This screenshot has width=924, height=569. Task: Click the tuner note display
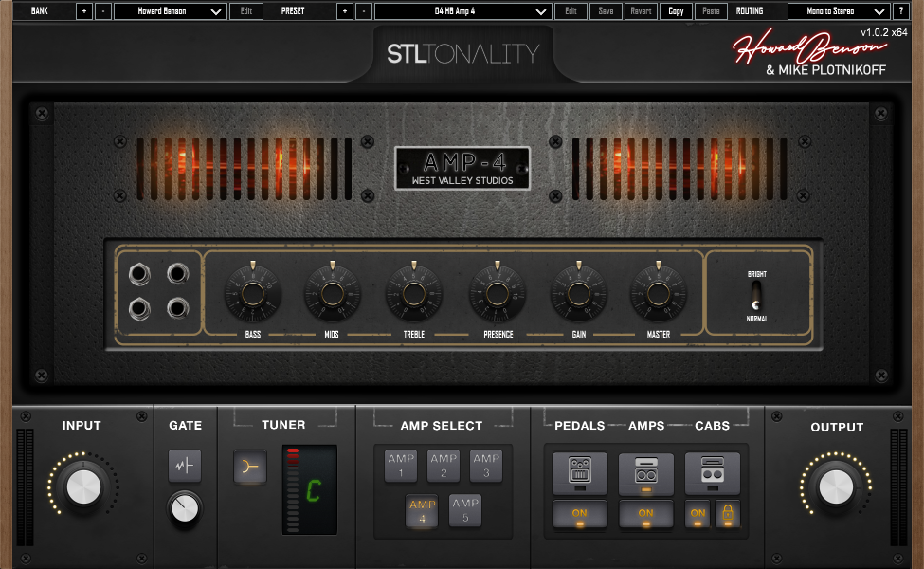point(309,489)
